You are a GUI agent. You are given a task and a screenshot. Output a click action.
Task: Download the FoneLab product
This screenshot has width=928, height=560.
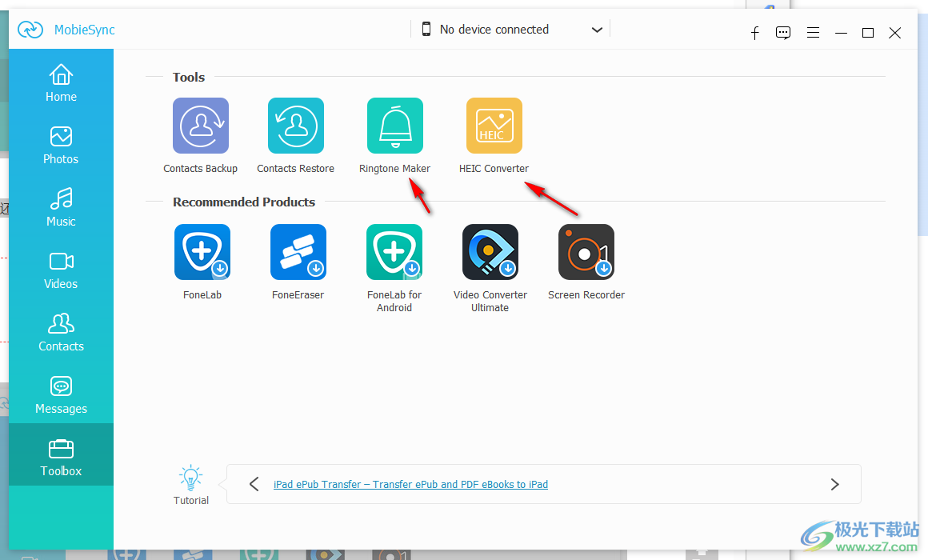pyautogui.click(x=202, y=251)
